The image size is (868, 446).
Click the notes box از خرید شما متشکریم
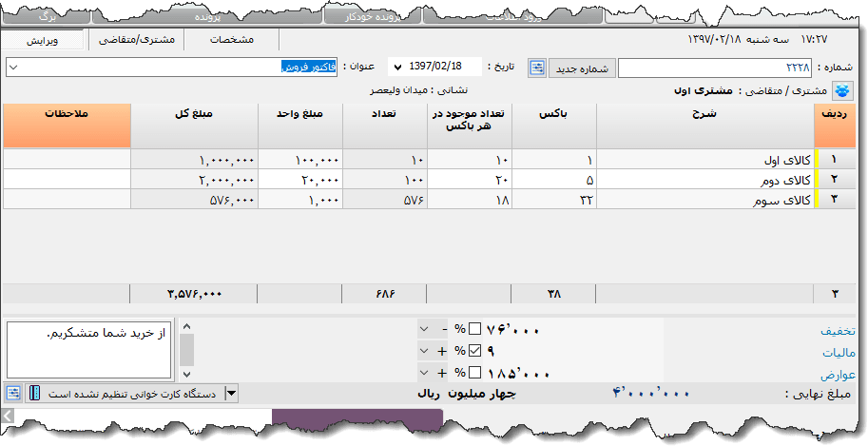click(x=89, y=350)
